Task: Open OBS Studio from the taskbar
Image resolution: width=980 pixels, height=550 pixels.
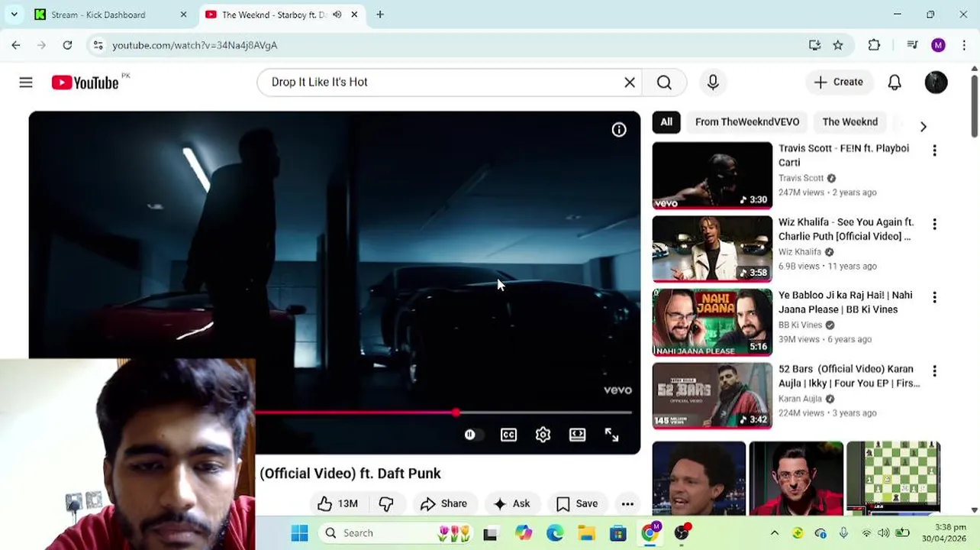Action: [682, 533]
